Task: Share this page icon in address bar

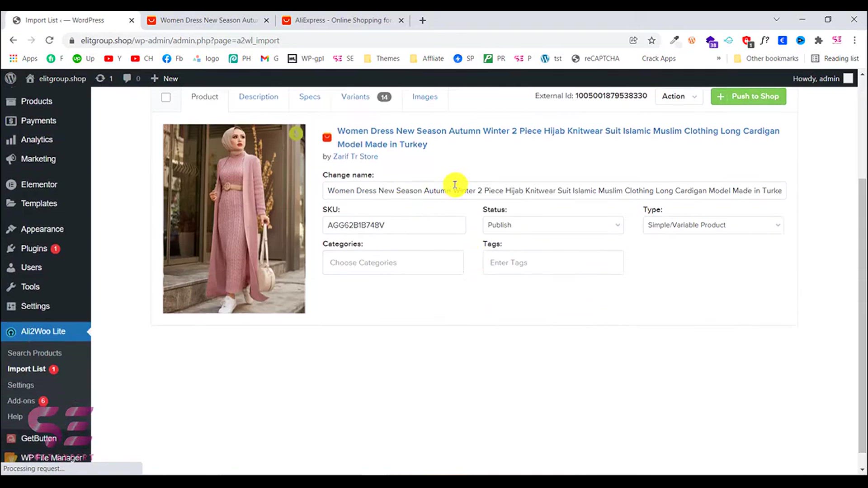Action: pos(633,41)
